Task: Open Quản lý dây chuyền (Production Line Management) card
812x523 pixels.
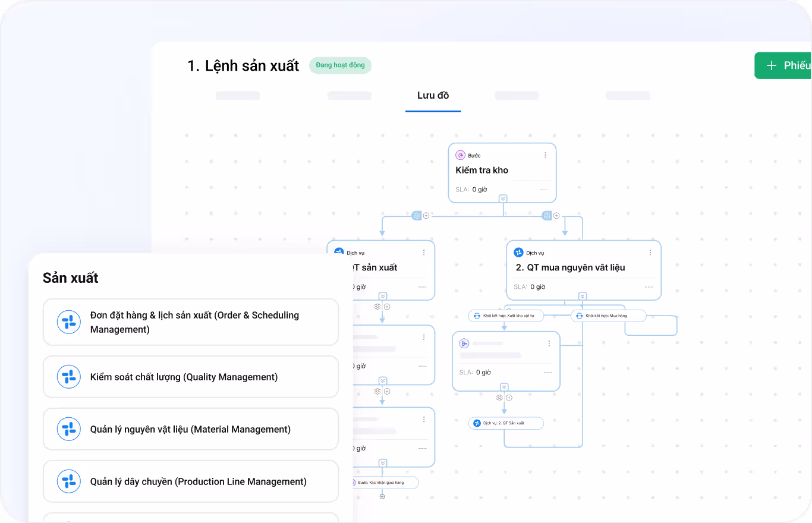Action: pos(191,481)
